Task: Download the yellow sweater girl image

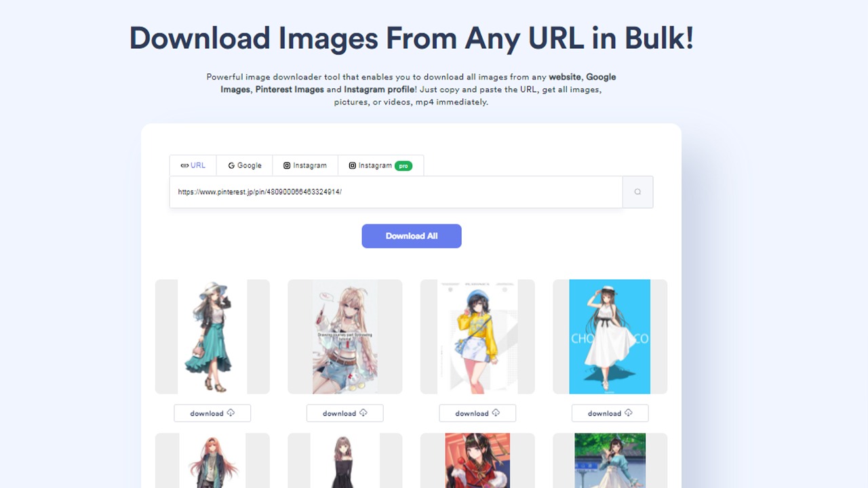Action: click(x=477, y=413)
